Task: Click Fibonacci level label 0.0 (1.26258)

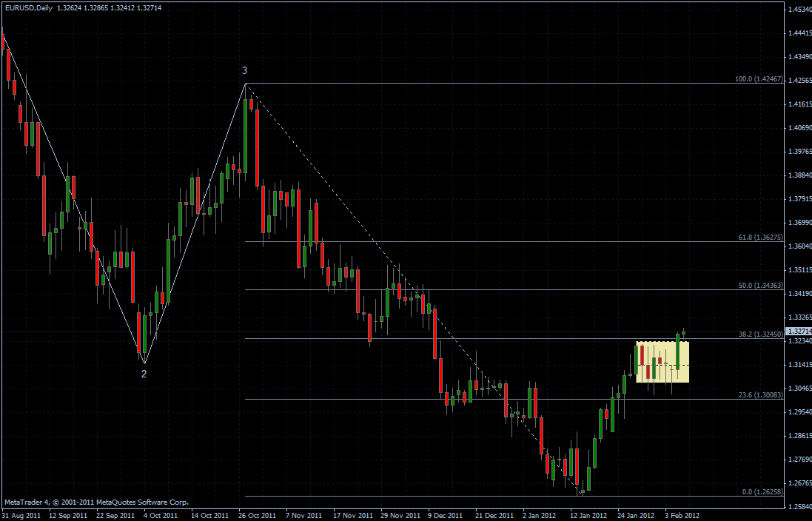Action: coord(762,492)
